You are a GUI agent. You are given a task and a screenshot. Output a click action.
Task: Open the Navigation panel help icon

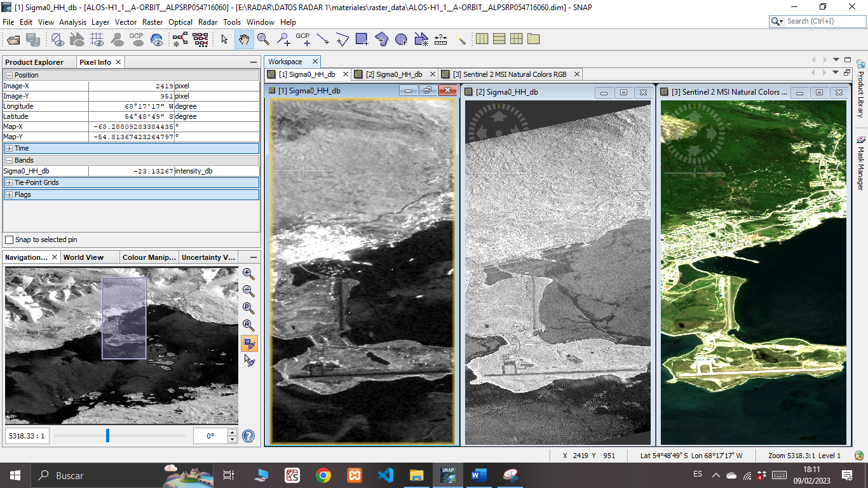pyautogui.click(x=248, y=436)
